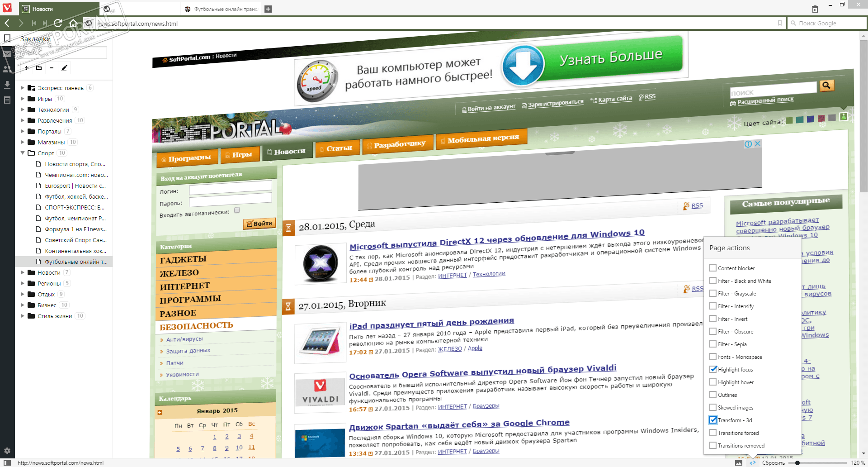The width and height of the screenshot is (868, 467).
Task: Open the Расширенный поиск link
Action: click(765, 101)
